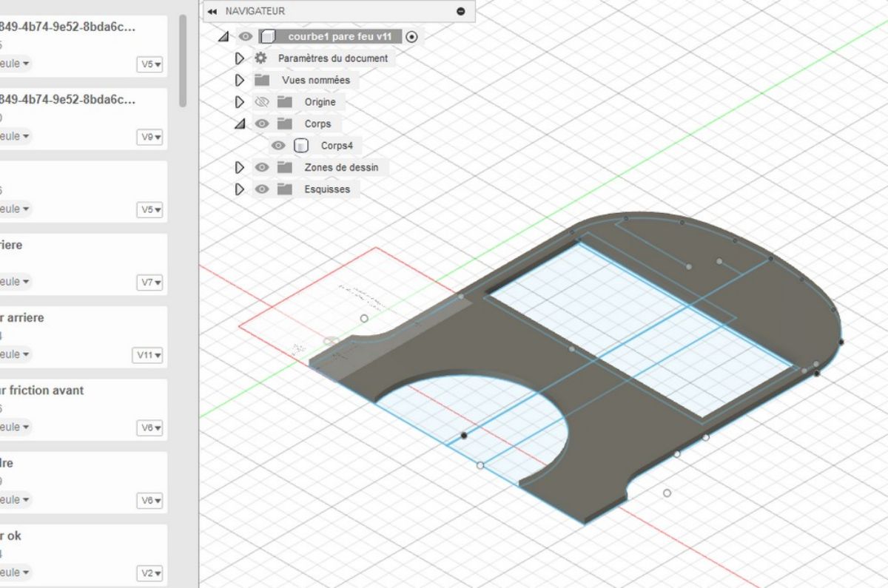Click the NAVIGATEUR panel title
888x588 pixels.
click(255, 11)
